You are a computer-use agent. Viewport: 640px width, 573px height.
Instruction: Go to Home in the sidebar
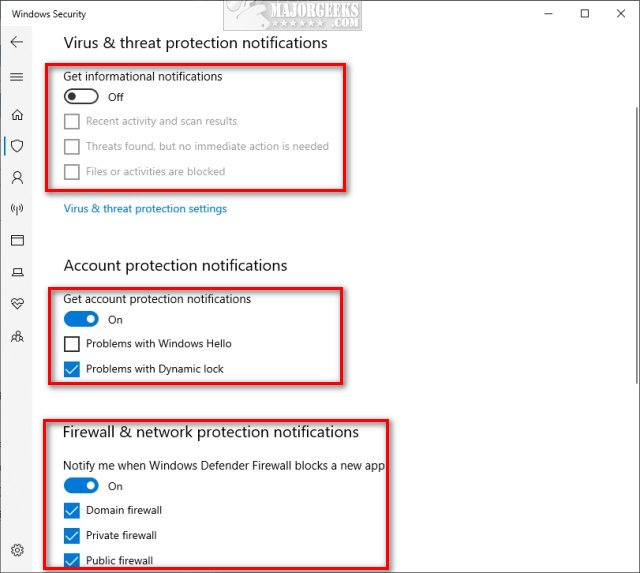(x=17, y=114)
